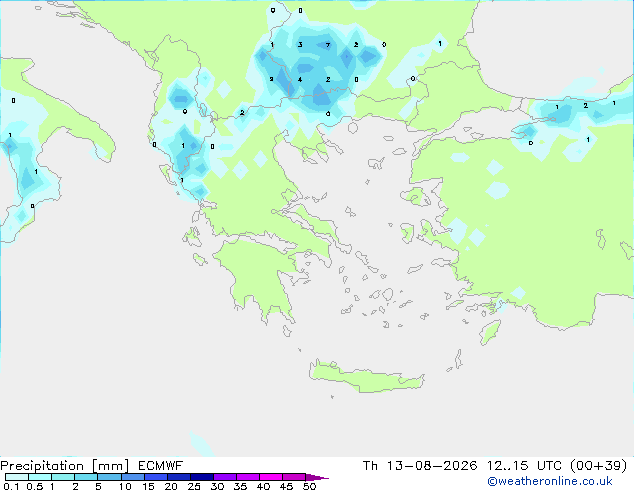Click the precipitation value '3' on the map
Viewport: 634px width, 490px height.
coord(300,45)
